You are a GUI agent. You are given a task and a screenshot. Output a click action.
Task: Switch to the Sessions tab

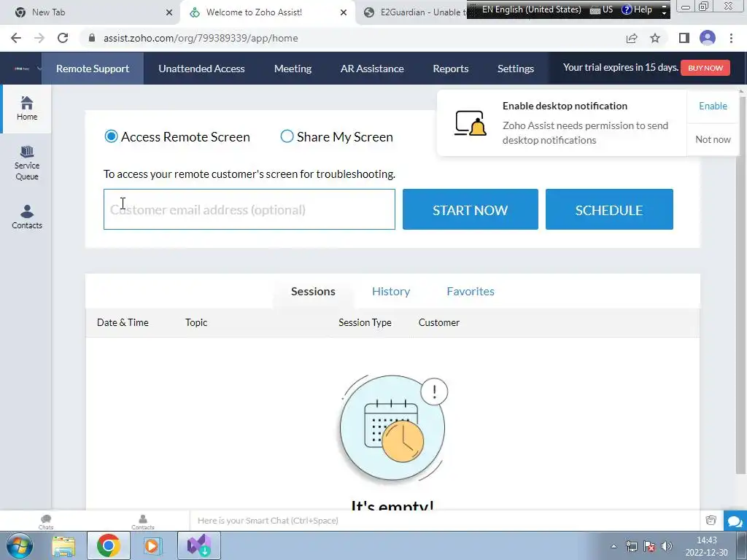click(x=313, y=292)
